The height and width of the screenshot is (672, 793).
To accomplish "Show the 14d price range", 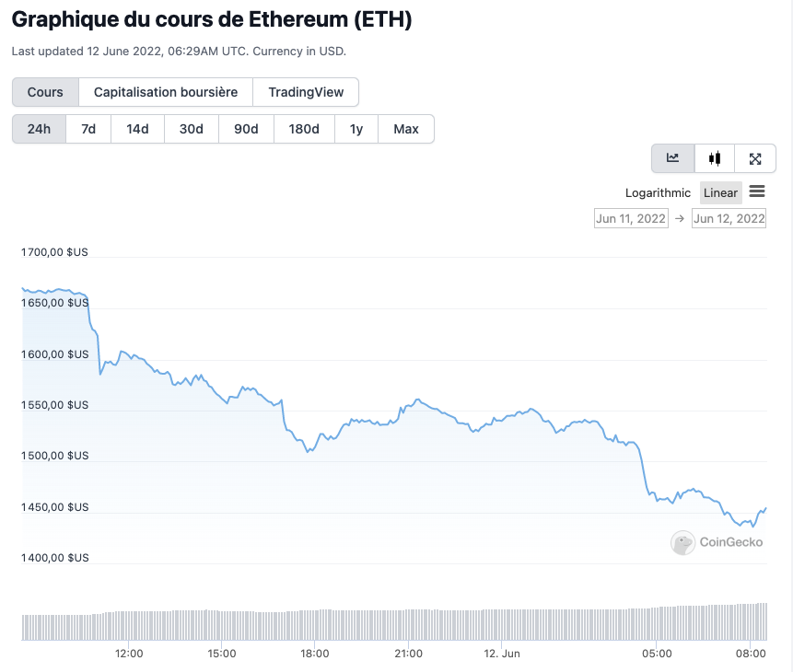I will [137, 129].
